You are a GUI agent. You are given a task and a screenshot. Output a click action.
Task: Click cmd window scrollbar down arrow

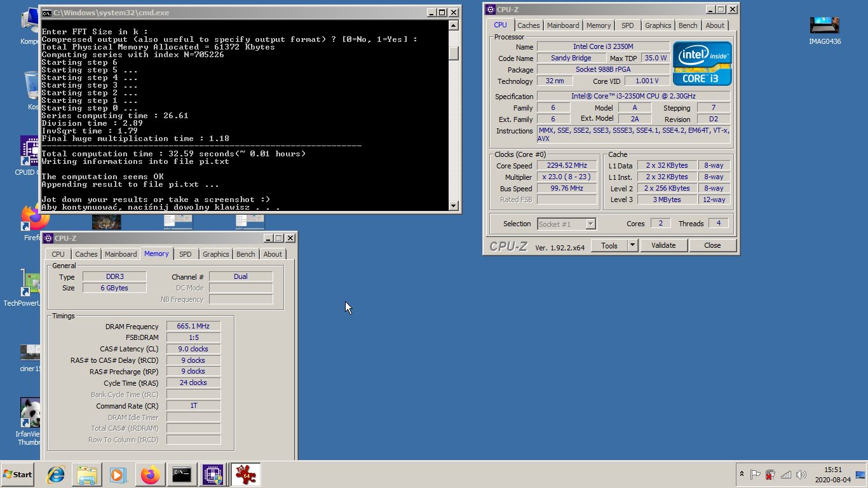[454, 205]
